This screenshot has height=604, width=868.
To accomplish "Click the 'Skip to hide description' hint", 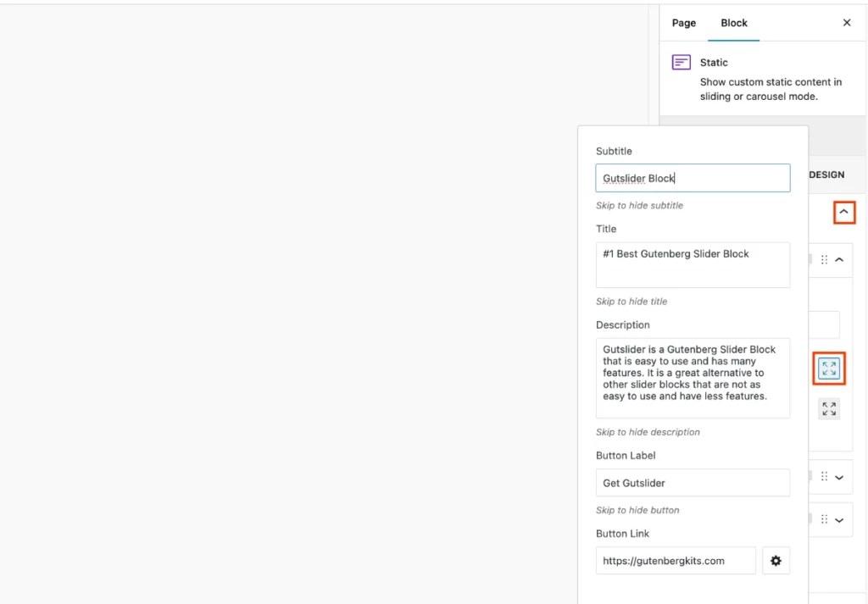I will tap(648, 432).
